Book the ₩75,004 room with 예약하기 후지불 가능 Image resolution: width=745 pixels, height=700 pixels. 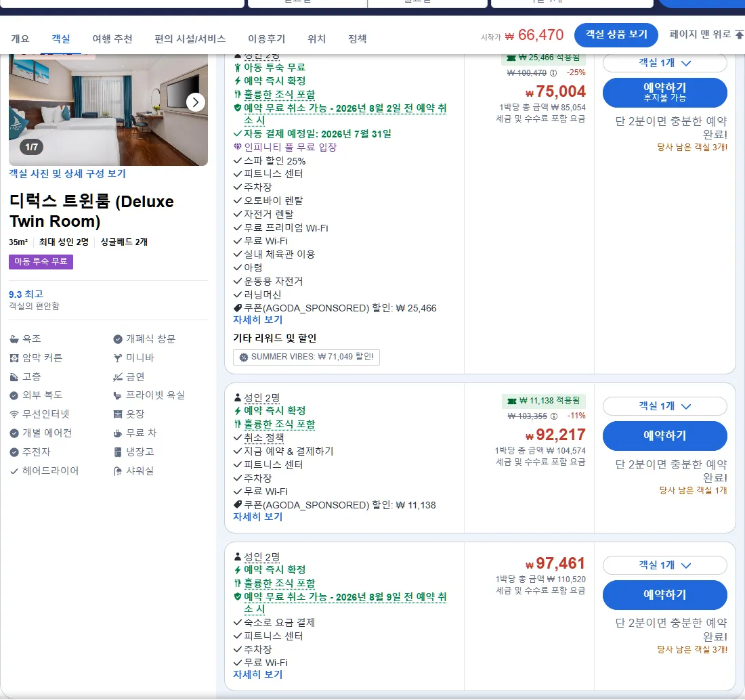coord(664,92)
